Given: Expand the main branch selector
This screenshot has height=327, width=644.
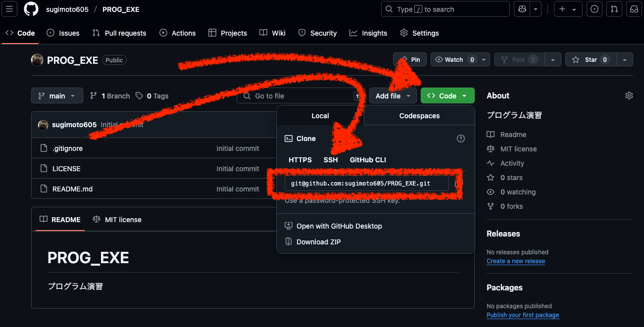Looking at the screenshot, I should 57,95.
